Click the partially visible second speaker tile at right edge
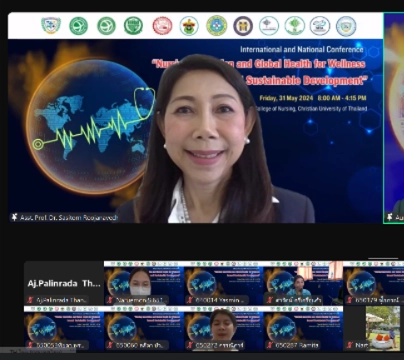The width and height of the screenshot is (404, 360). [x=394, y=118]
